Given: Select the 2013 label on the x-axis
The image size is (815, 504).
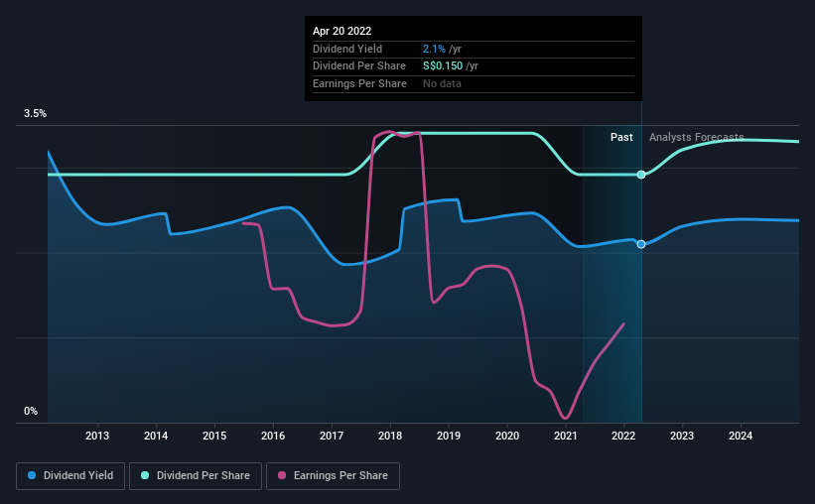Looking at the screenshot, I should [x=97, y=436].
